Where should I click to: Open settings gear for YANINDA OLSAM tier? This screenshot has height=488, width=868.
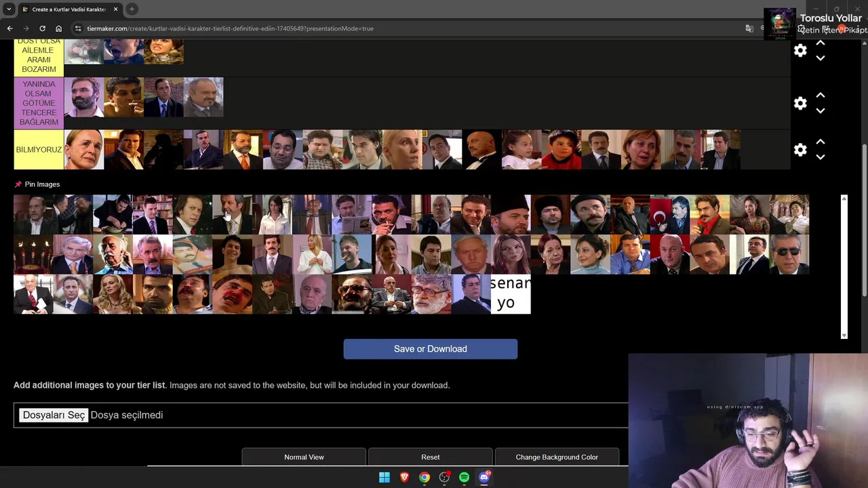800,103
